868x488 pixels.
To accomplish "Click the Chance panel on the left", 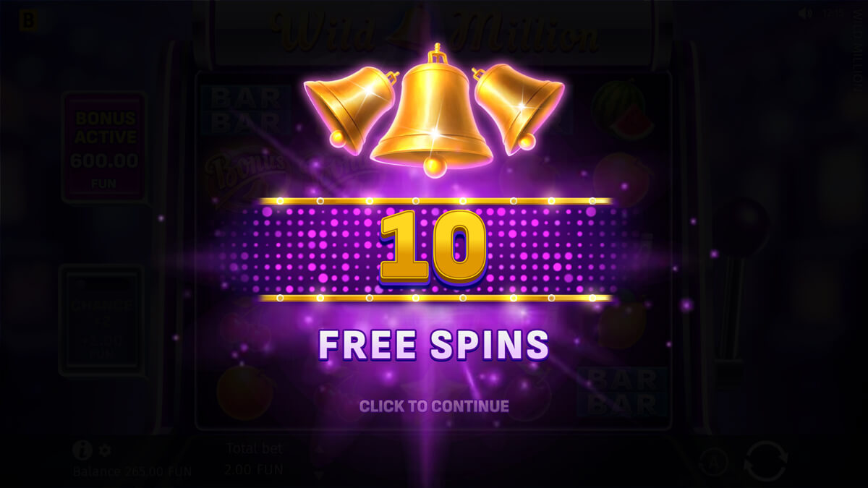I will point(101,320).
